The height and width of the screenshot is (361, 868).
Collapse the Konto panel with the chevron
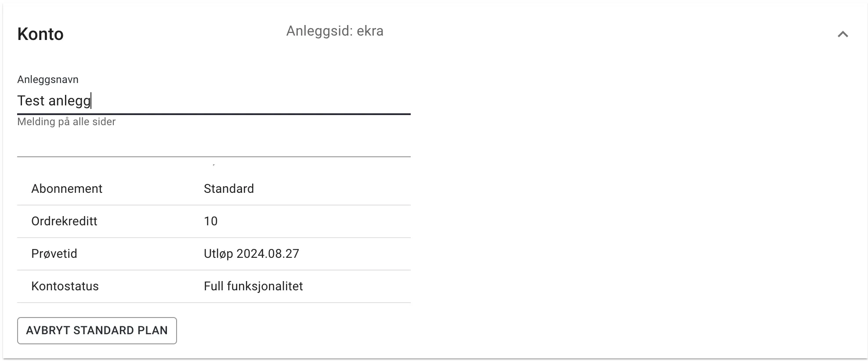point(843,34)
